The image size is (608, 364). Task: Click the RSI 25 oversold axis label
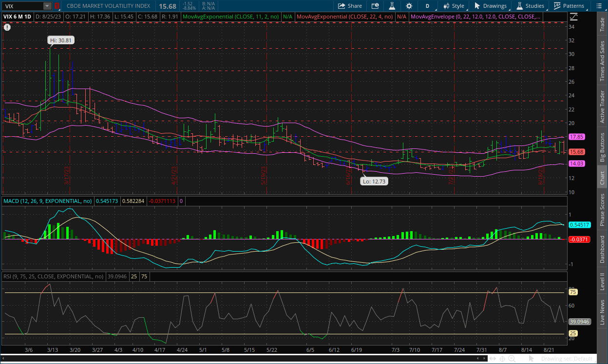(573, 334)
